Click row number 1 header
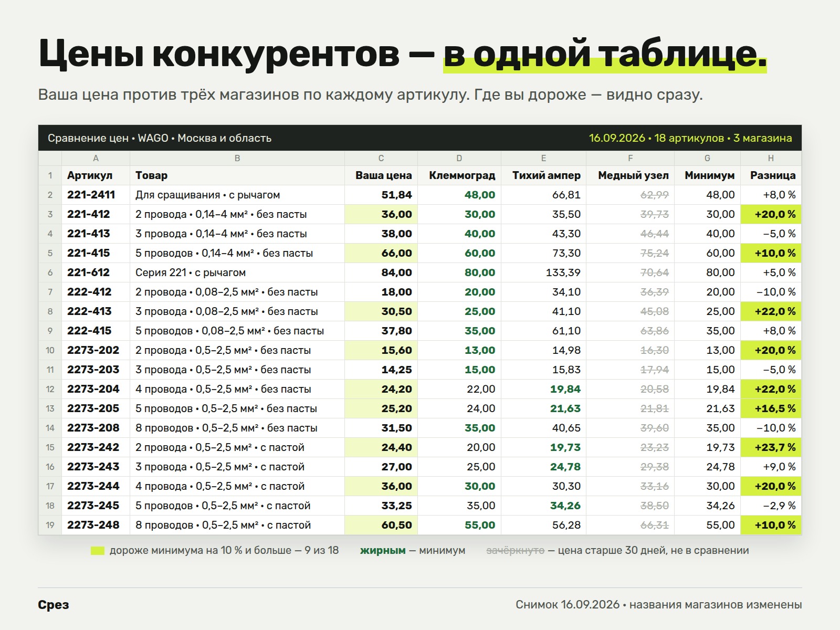Screen dimensions: 840x630 click(x=50, y=175)
